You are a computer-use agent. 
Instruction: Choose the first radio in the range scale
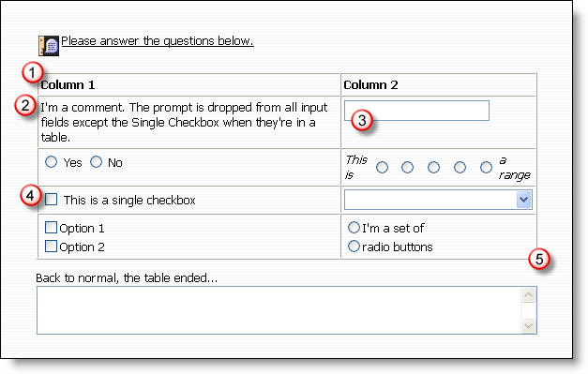[382, 167]
